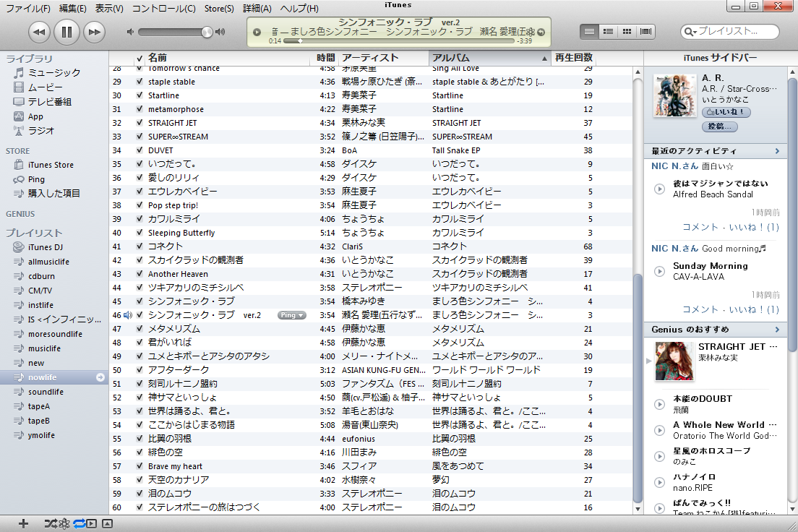Select song list view icon
The height and width of the screenshot is (532, 798).
589,32
